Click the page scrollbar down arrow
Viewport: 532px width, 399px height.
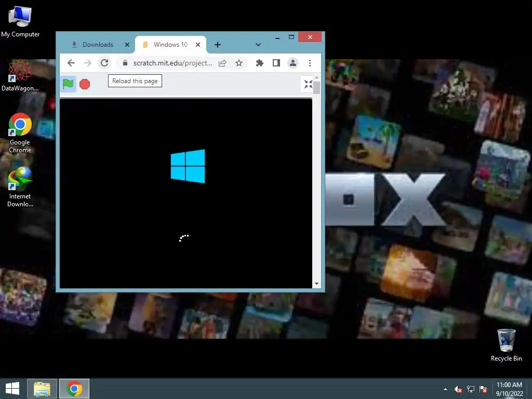pyautogui.click(x=316, y=284)
